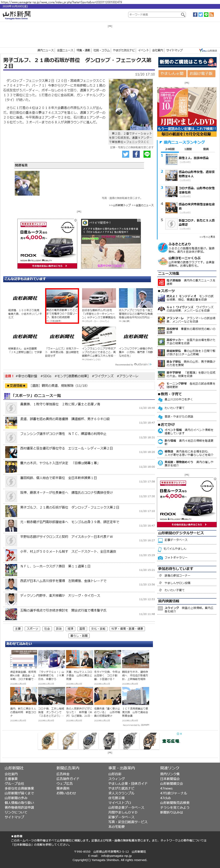Image resolution: width=220 pixels, height=868 pixels.
Task: Click the フォトギャラリー camera icon
Action: (x=161, y=558)
